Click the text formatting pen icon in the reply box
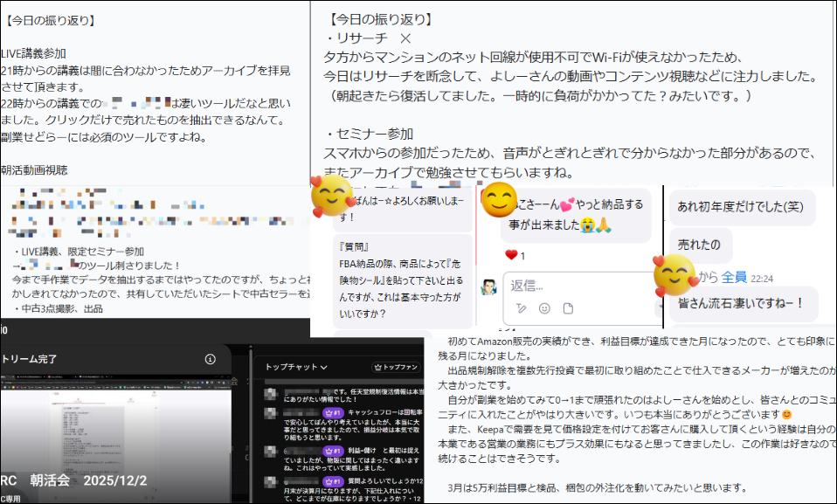This screenshot has width=837, height=504. tap(521, 308)
